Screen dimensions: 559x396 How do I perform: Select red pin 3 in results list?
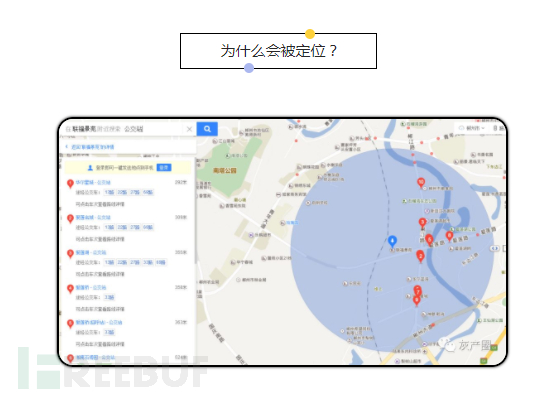[70, 253]
